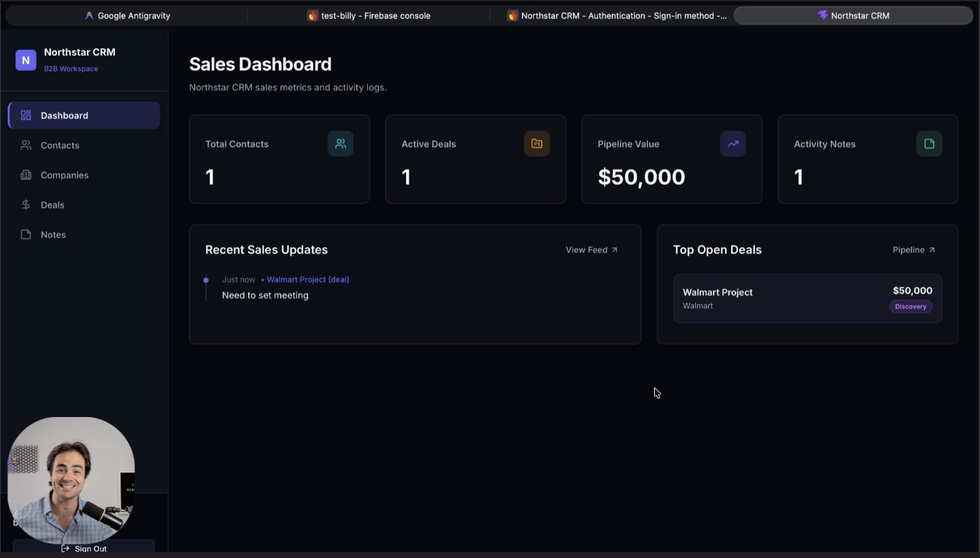This screenshot has width=980, height=558.
Task: Open the Pipeline link in Top Open Deals
Action: click(914, 250)
